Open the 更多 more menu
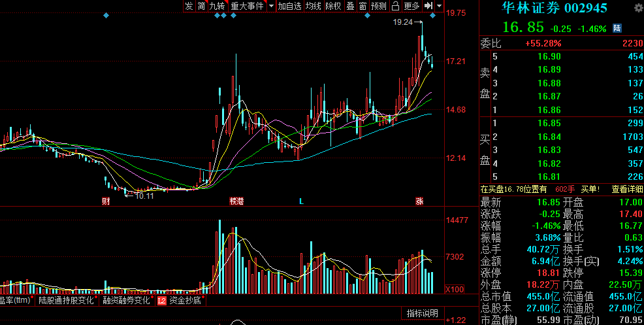The width and height of the screenshot is (644, 325). click(412, 6)
